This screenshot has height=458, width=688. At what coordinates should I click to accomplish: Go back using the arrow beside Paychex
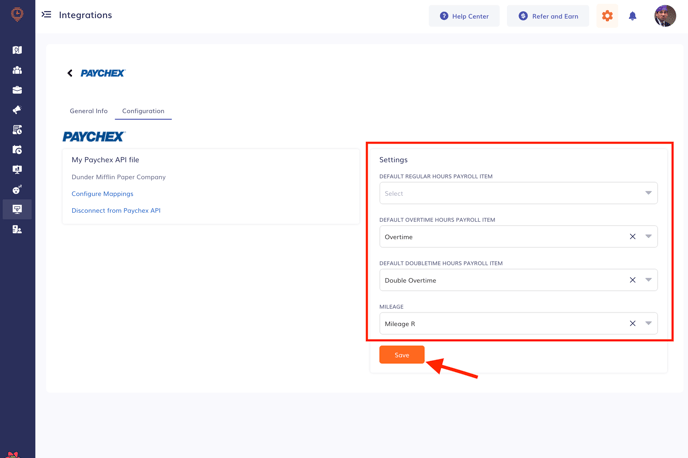70,73
